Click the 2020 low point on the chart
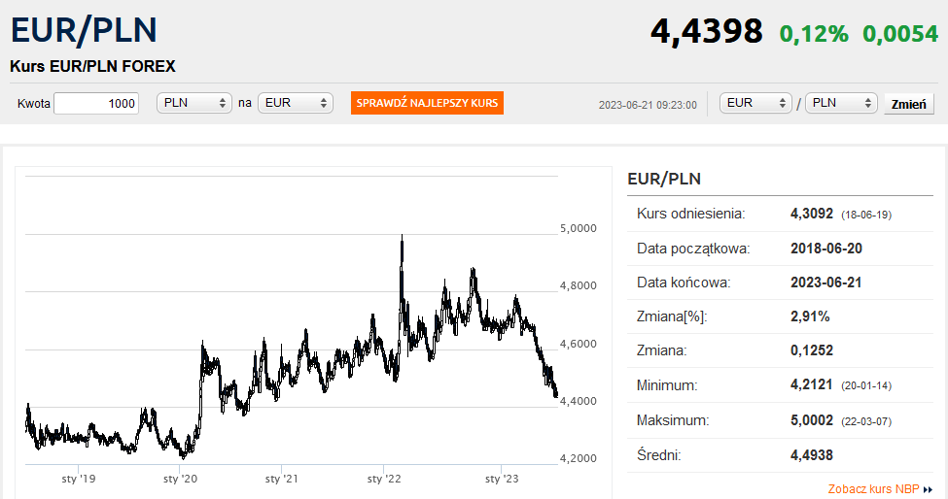 (184, 457)
